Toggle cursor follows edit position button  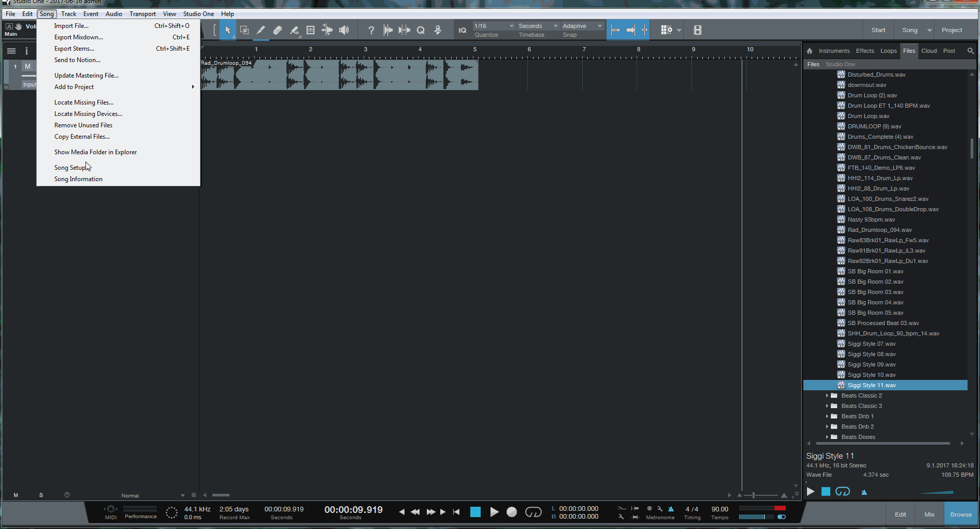644,30
